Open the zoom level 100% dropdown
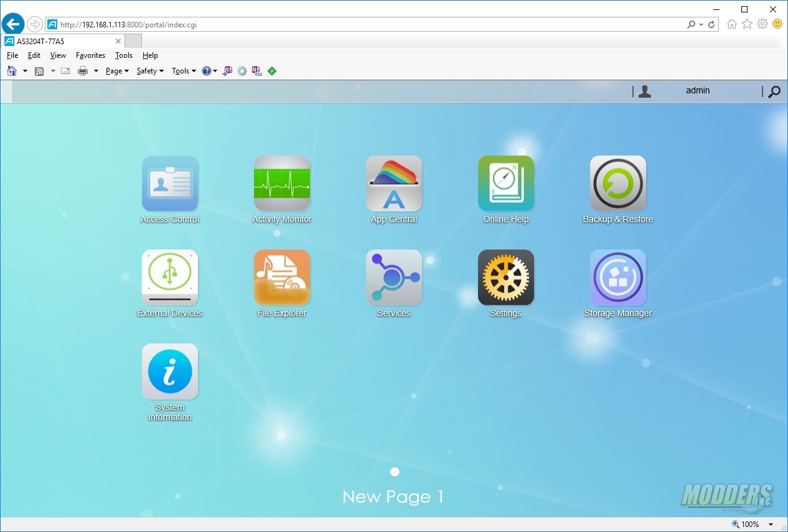Image resolution: width=788 pixels, height=532 pixels. [x=753, y=525]
